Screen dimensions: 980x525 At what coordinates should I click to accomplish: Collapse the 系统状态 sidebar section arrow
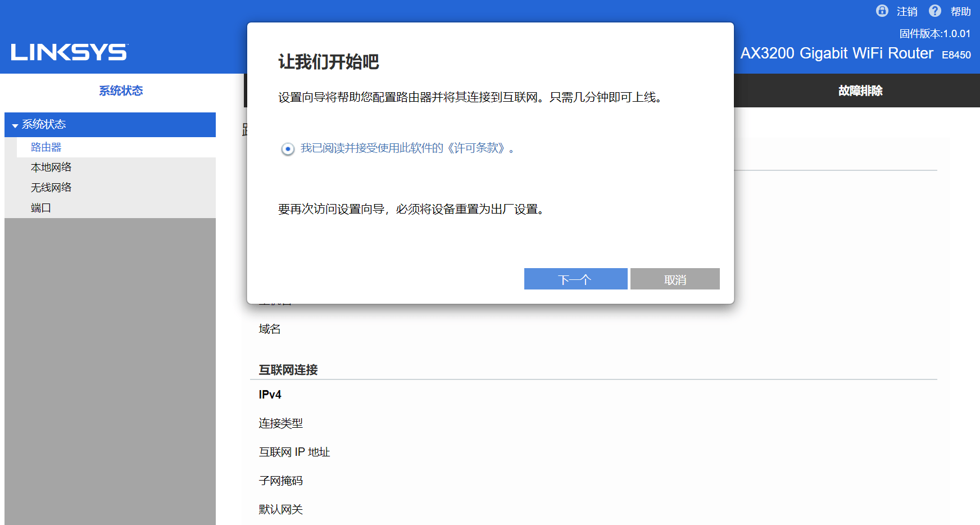point(15,125)
